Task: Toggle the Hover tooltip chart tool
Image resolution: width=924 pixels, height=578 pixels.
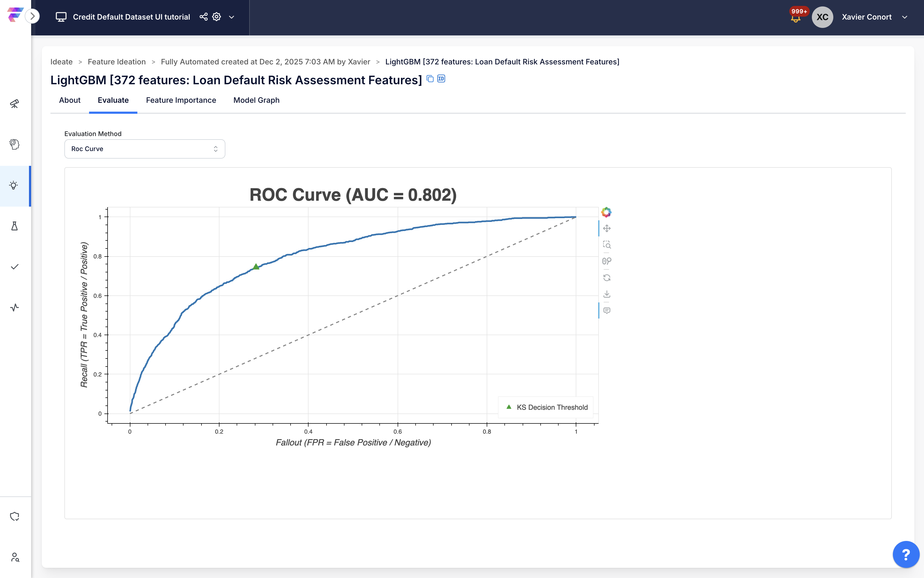Action: click(x=606, y=310)
